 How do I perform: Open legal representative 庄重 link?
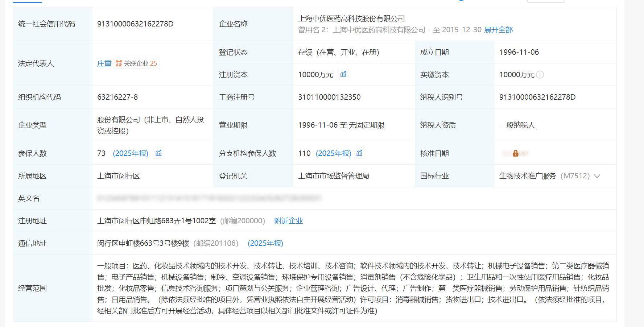click(104, 63)
